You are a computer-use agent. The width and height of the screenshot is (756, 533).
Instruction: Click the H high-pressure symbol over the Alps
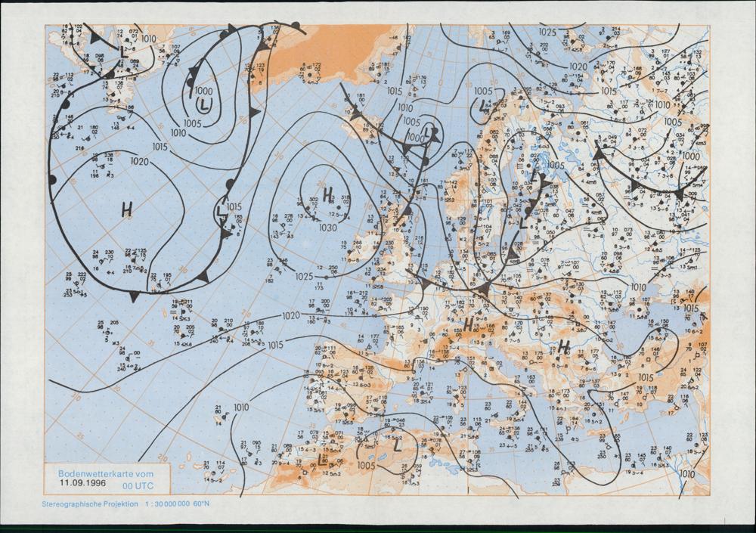(x=469, y=324)
